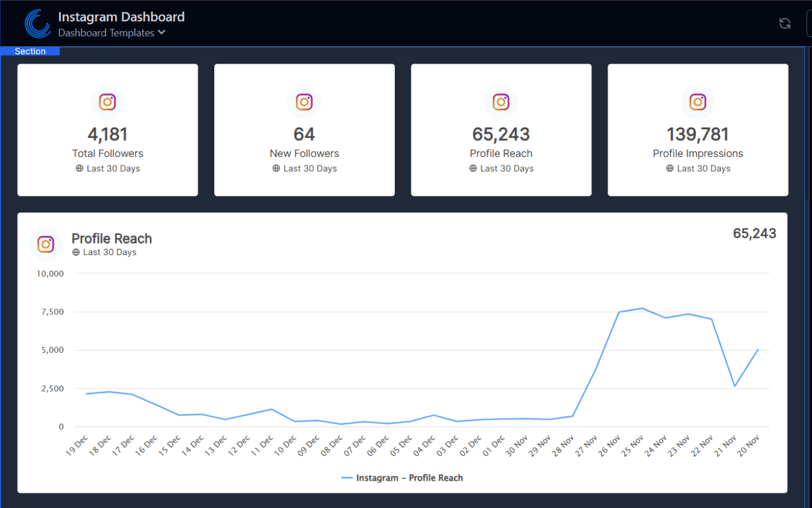Click the Instagram Dashboard title

click(x=121, y=17)
